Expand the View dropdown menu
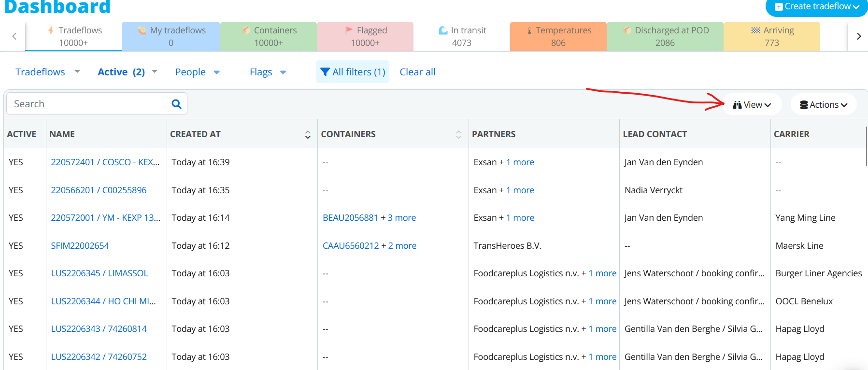Image resolution: width=868 pixels, height=370 pixels. (x=752, y=105)
